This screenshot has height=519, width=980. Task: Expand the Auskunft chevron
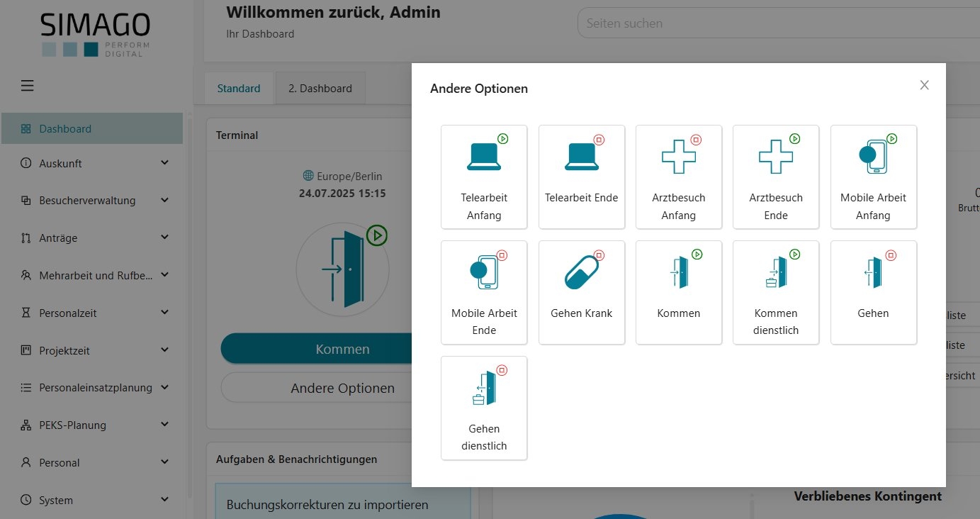(x=165, y=163)
